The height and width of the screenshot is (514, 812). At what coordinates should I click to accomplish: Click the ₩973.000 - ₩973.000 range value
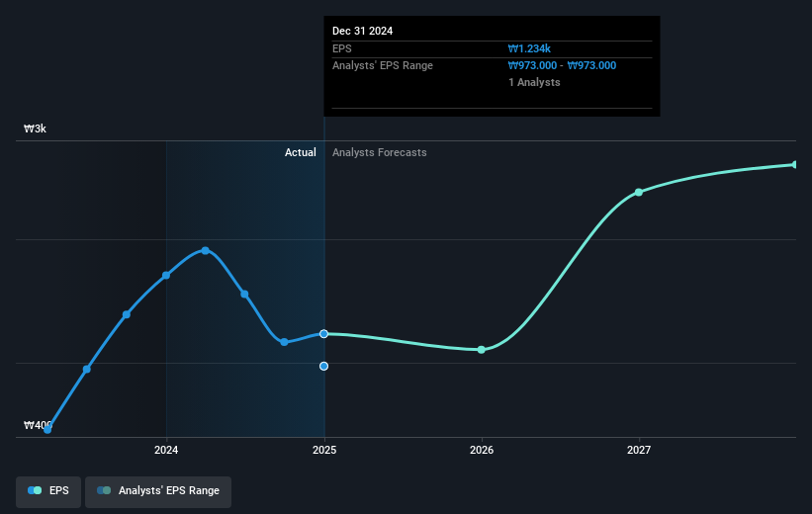[x=562, y=65]
